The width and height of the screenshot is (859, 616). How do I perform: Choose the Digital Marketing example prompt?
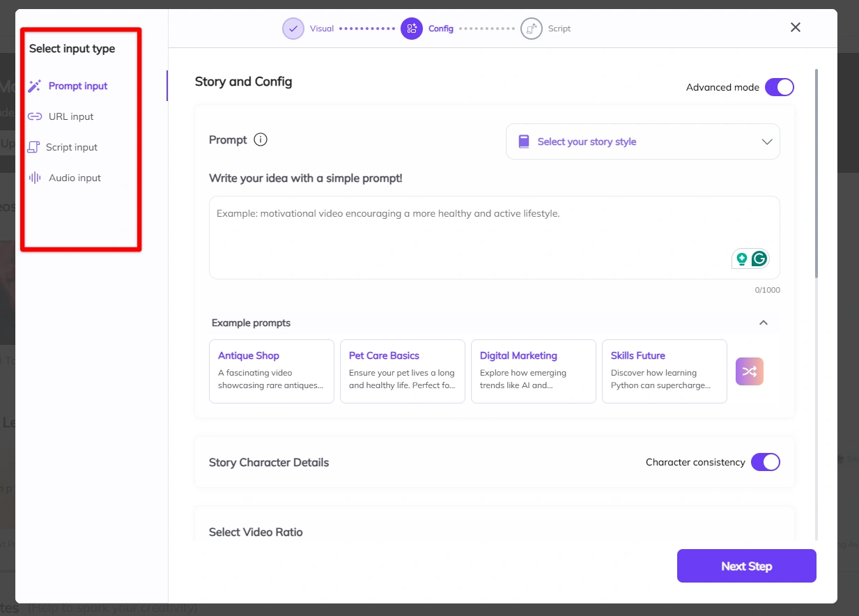[534, 371]
